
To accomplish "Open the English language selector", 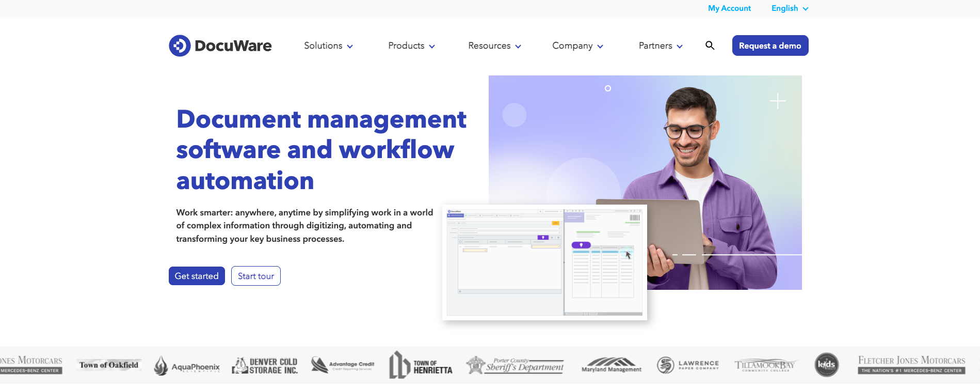I will (789, 8).
